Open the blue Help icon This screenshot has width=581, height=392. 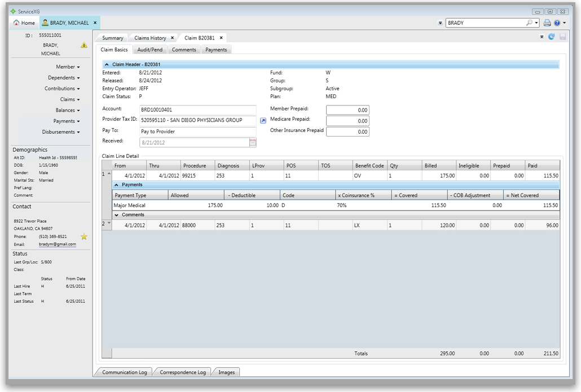[x=557, y=23]
